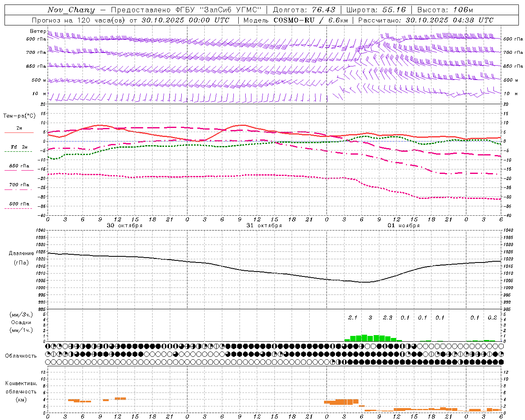Click the 31 октября date label
The image size is (525, 420).
[264, 226]
